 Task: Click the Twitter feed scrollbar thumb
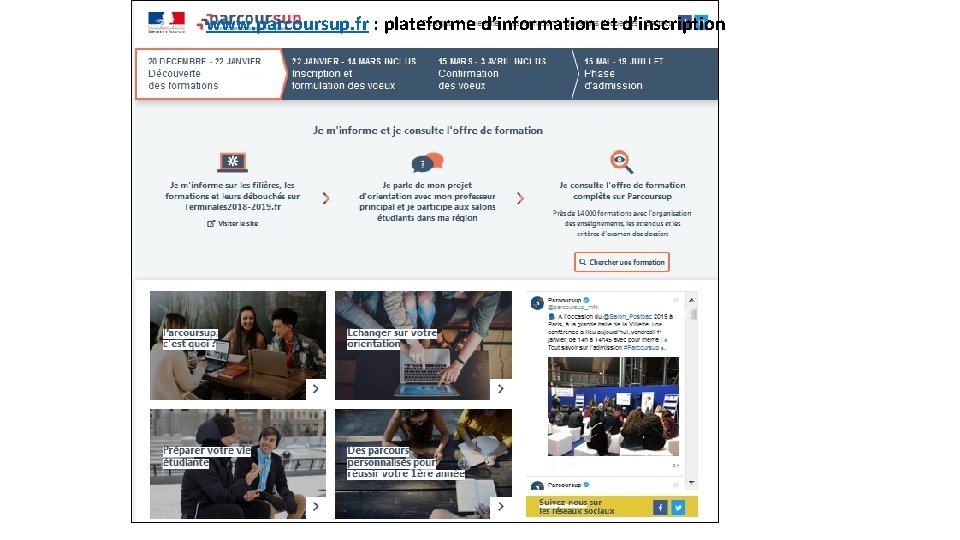click(693, 314)
